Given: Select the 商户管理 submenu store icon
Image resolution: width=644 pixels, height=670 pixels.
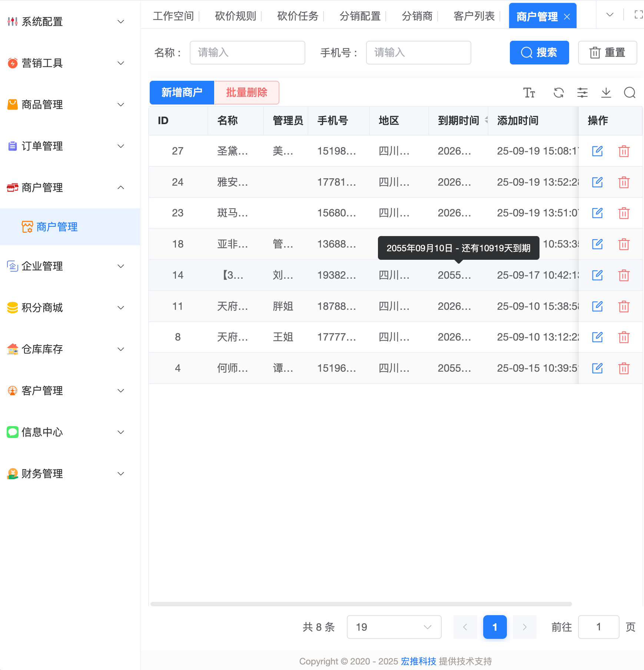Looking at the screenshot, I should tap(26, 226).
